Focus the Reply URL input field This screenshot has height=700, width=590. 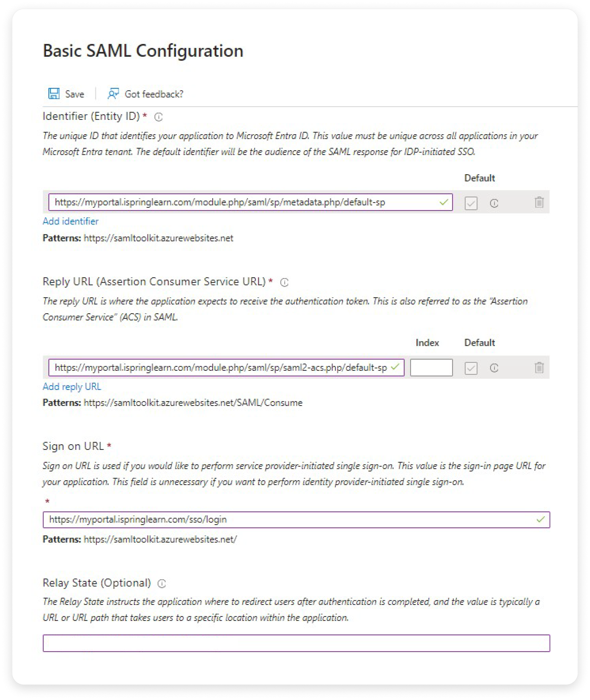(x=221, y=367)
